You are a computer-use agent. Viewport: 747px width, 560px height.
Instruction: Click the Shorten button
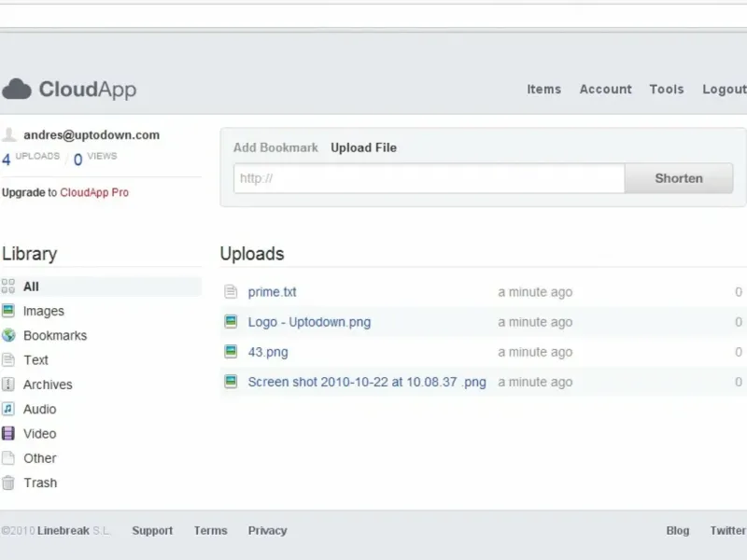[x=679, y=178]
